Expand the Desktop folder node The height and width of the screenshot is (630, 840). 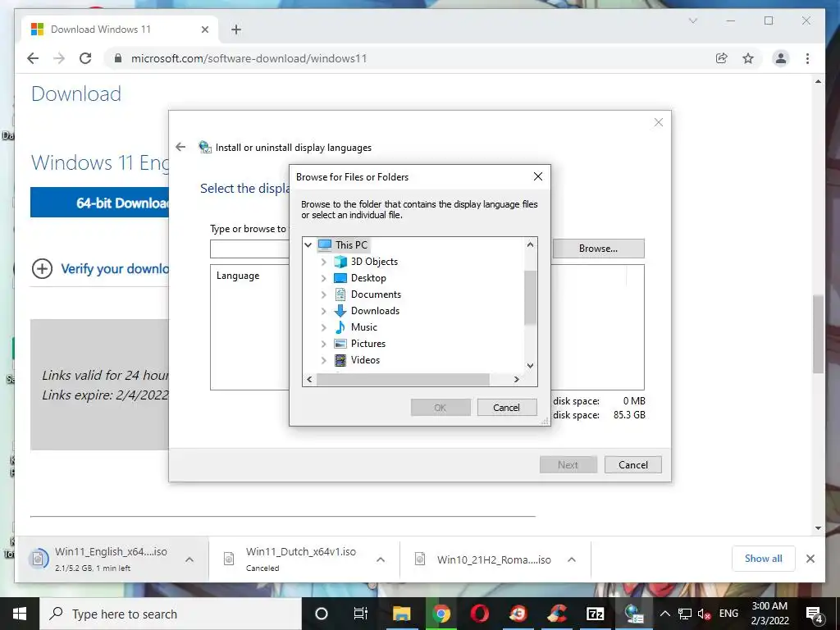[323, 278]
